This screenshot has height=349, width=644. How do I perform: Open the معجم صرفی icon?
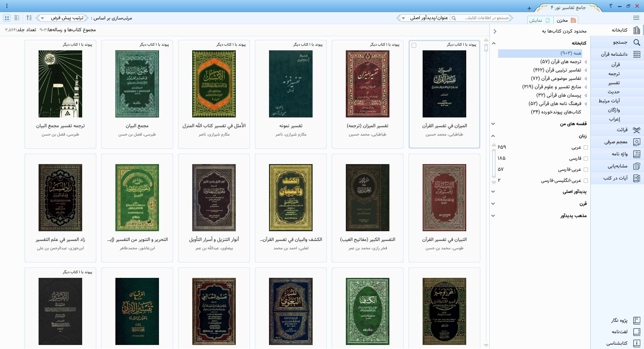click(x=636, y=142)
